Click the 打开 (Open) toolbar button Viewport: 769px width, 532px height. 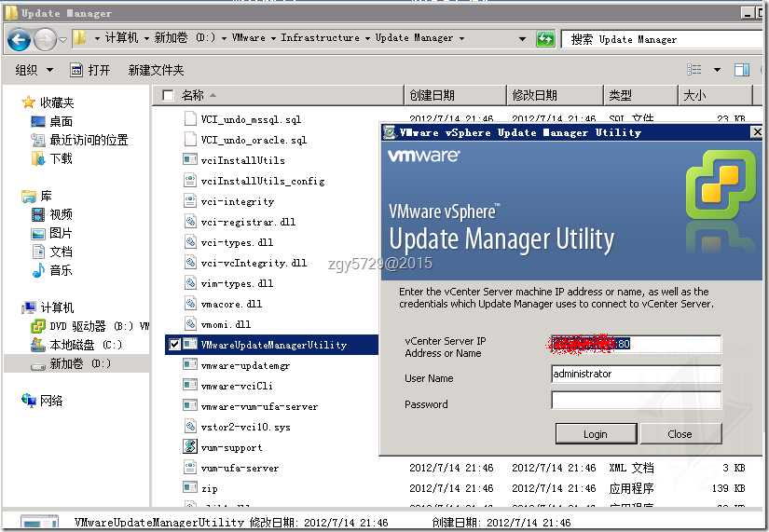[90, 70]
